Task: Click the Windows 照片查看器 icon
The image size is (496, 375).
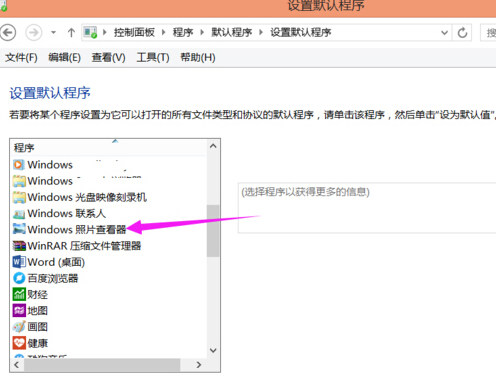Action: (x=19, y=229)
